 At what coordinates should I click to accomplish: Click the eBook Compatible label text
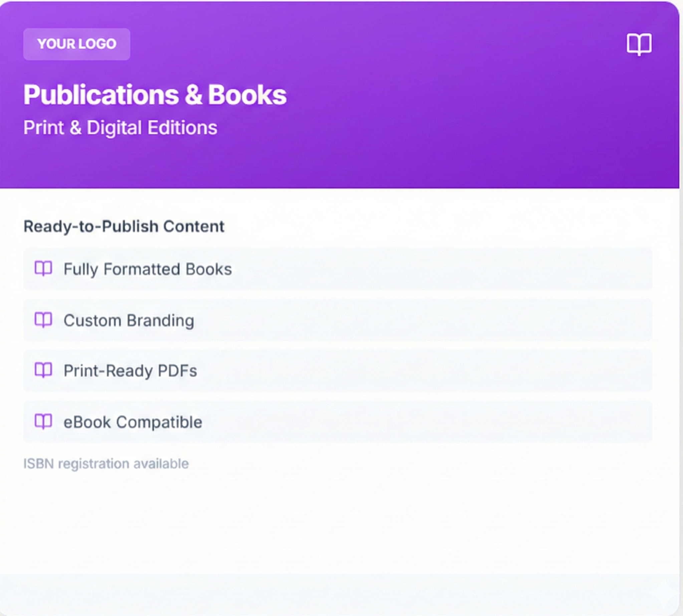(x=133, y=422)
